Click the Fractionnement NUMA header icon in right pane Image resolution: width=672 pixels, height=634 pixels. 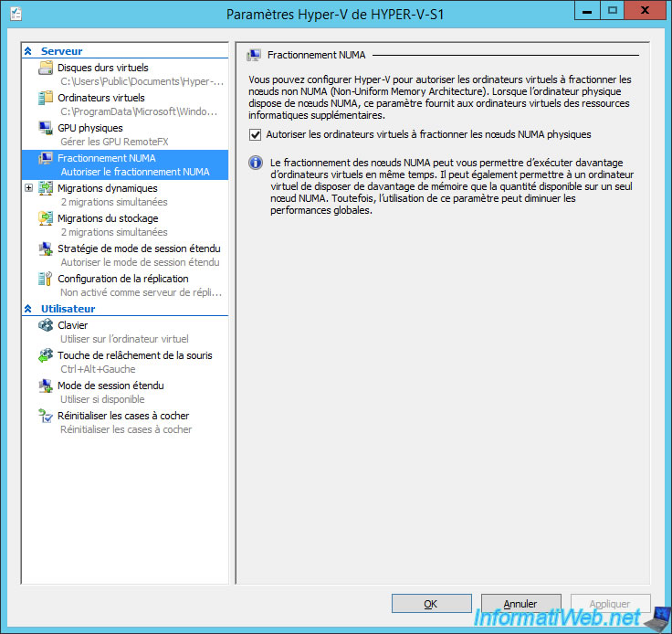(254, 56)
